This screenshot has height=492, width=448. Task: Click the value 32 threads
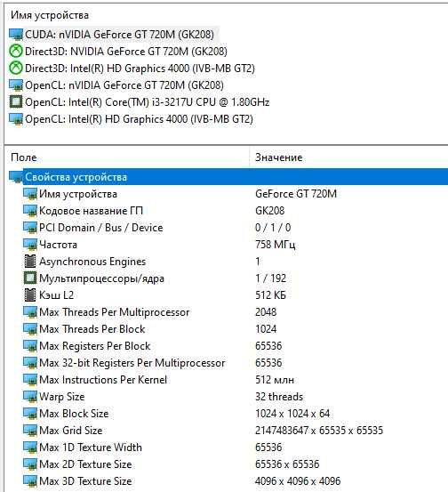click(279, 397)
